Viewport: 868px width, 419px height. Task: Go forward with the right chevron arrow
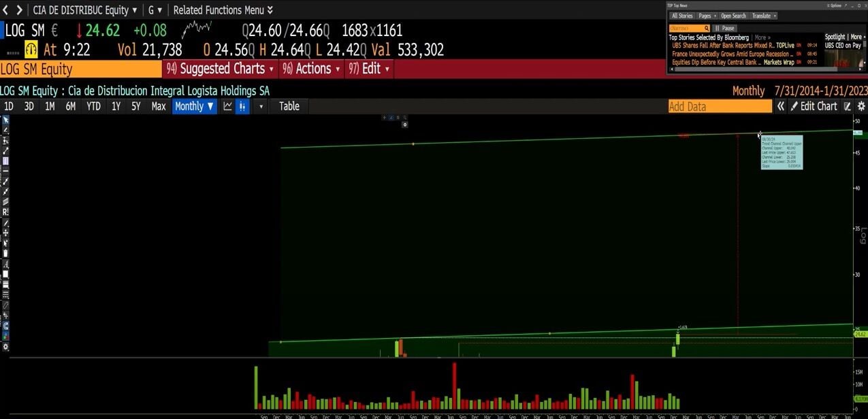[19, 10]
